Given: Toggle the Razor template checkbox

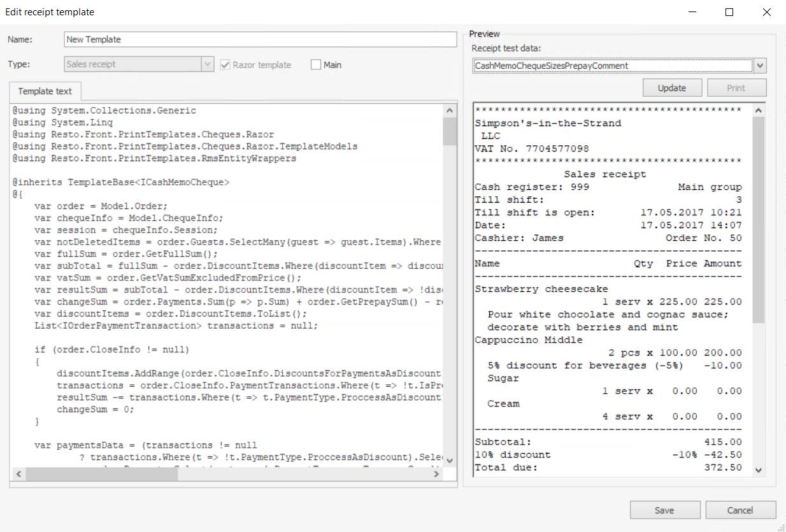Looking at the screenshot, I should tap(225, 65).
